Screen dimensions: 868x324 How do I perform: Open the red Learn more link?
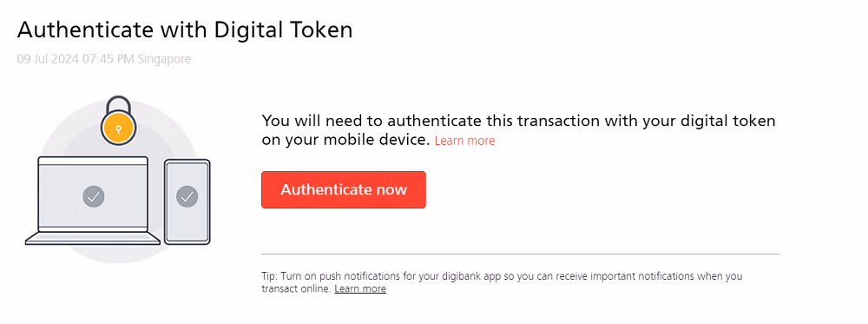click(x=464, y=141)
